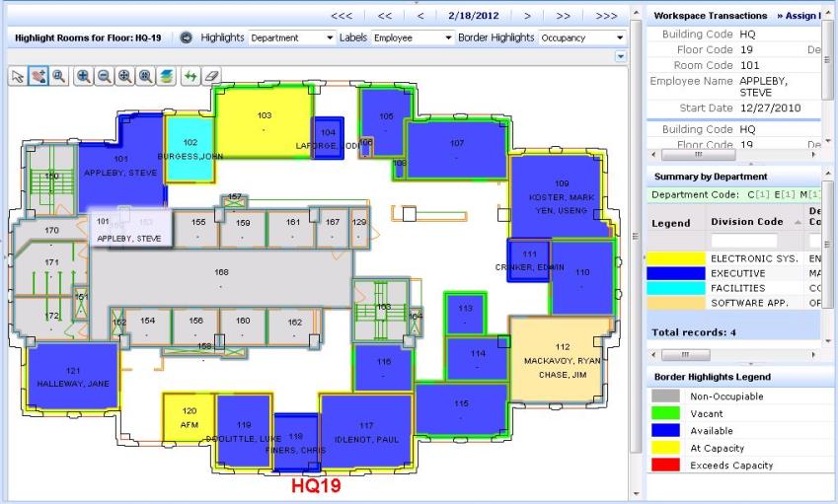Click the yellow Electronic Sys. legend swatch
Viewport: 838px width, 504px height.
click(676, 258)
